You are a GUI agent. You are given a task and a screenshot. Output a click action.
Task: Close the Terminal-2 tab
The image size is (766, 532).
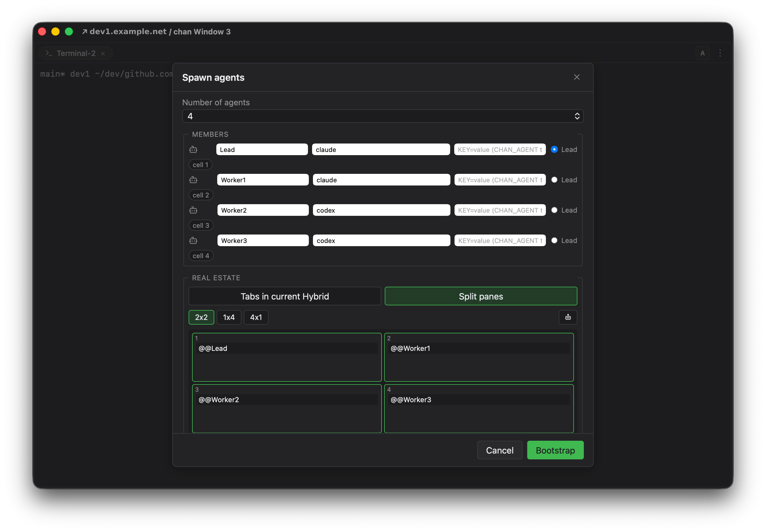[x=103, y=53]
